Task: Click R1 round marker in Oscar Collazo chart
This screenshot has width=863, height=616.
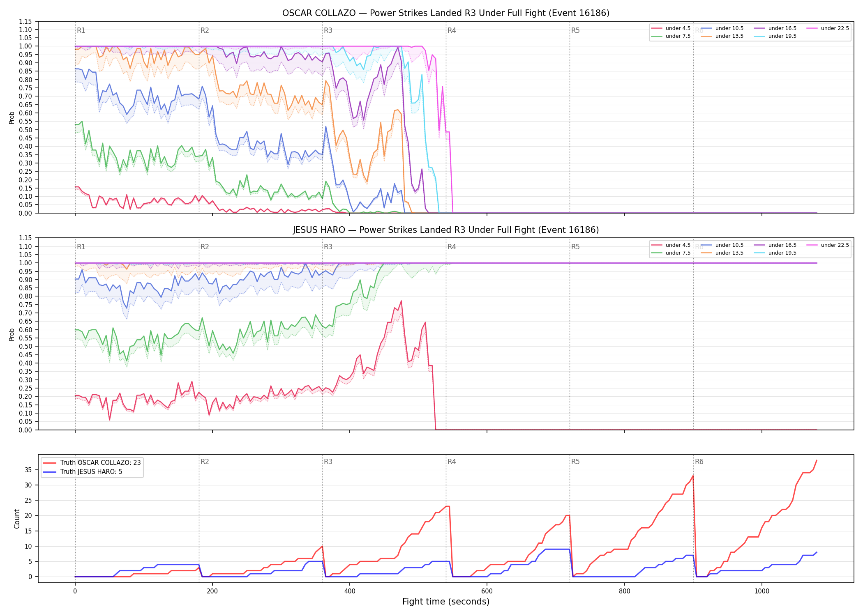Action: [x=81, y=30]
